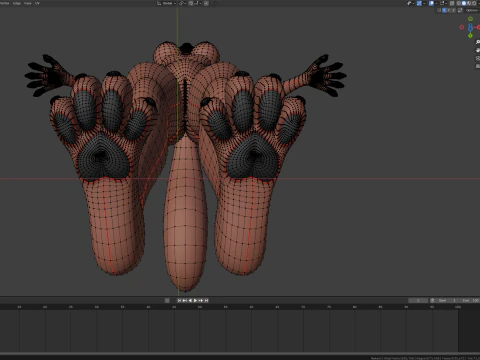Open the overlays options dropdown arrow
The width and height of the screenshot is (480, 360).
436,3
